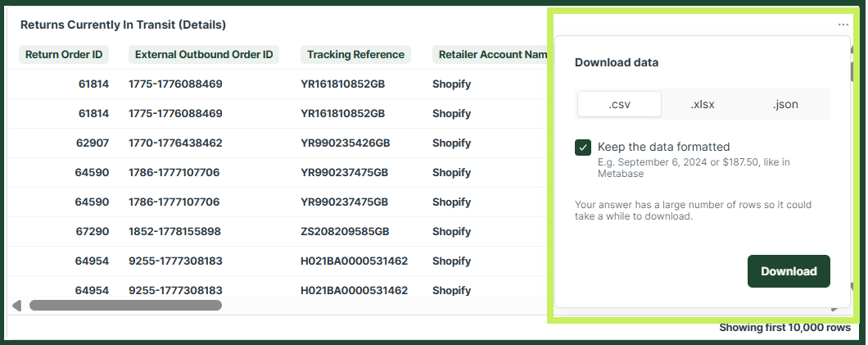The width and height of the screenshot is (868, 345).
Task: Select return order ID 62907 cell
Action: (93, 143)
